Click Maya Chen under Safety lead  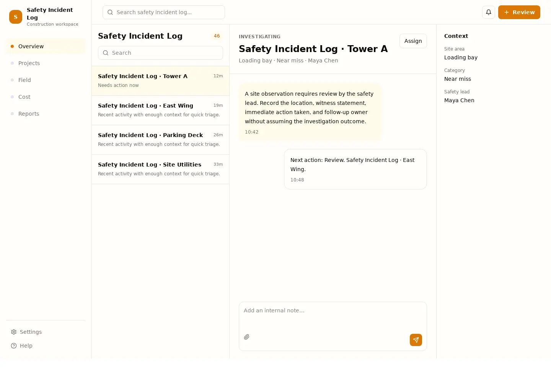coord(459,100)
